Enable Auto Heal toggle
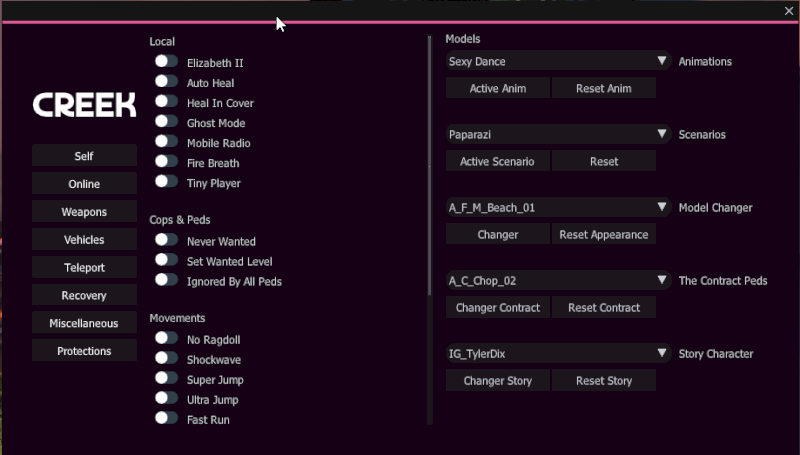Image resolution: width=800 pixels, height=455 pixels. pos(166,81)
